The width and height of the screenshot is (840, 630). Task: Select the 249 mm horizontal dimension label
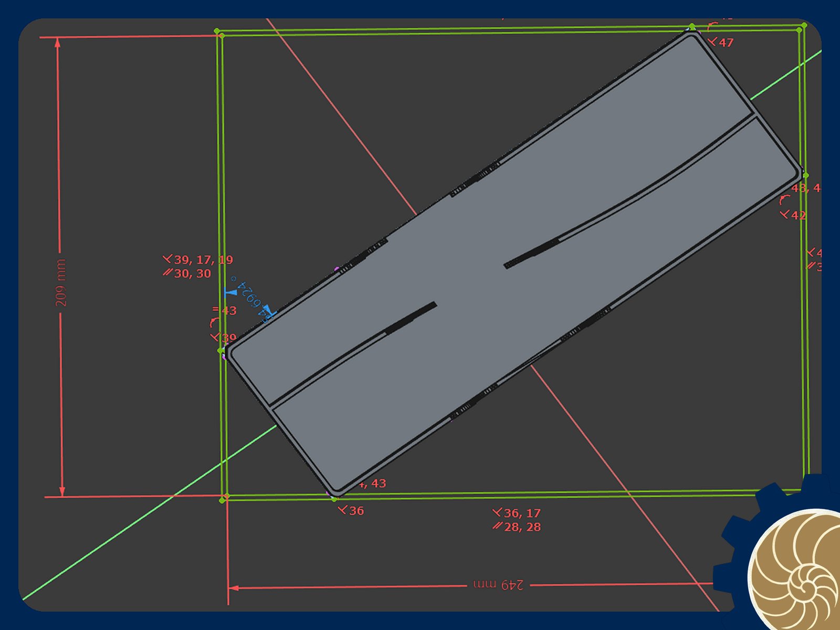pyautogui.click(x=498, y=584)
